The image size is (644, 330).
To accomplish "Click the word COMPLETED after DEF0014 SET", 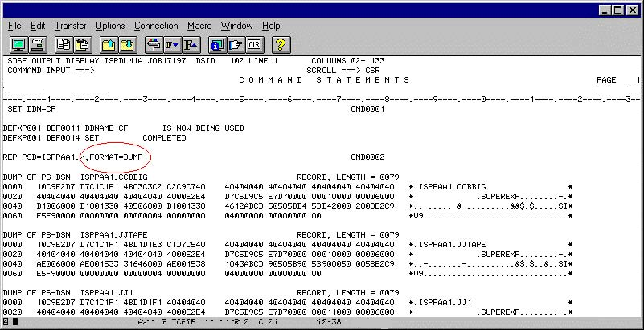I will coord(164,138).
